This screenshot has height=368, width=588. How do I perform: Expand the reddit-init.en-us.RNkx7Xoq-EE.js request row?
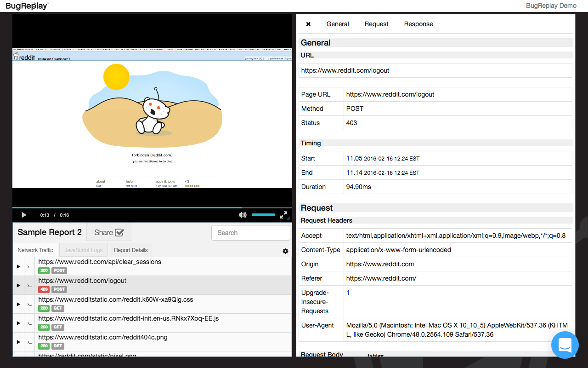click(x=19, y=323)
